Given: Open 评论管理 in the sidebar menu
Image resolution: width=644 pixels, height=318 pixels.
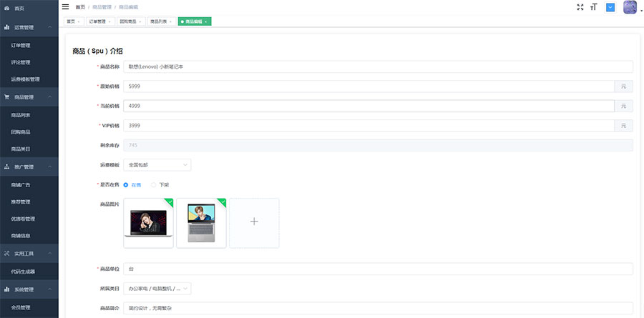Looking at the screenshot, I should pos(29,62).
